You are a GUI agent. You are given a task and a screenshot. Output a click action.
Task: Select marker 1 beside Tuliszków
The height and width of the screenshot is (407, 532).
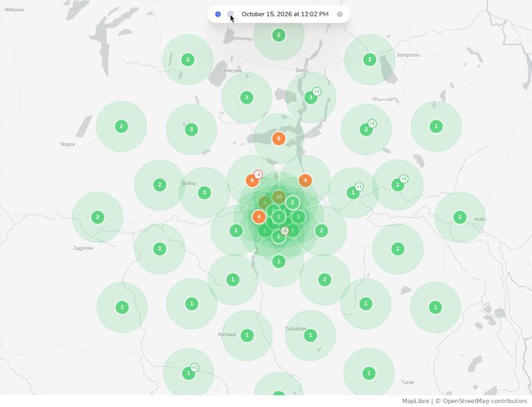coord(310,335)
